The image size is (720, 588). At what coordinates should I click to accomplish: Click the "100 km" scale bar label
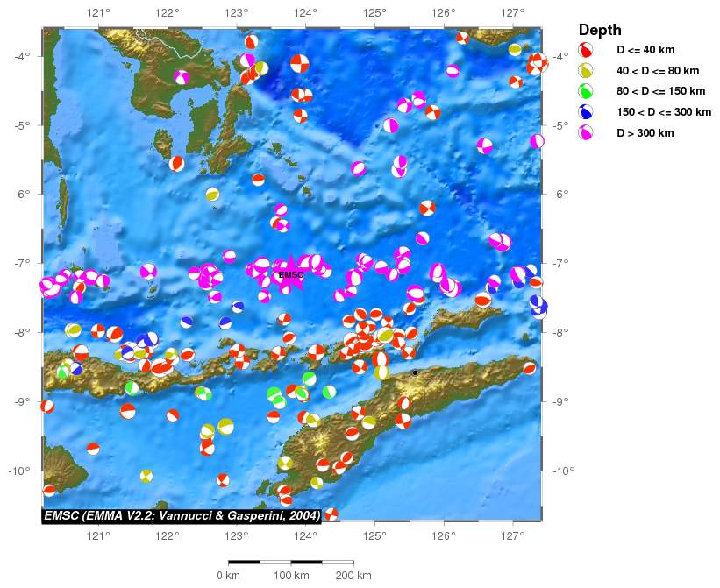pyautogui.click(x=291, y=576)
